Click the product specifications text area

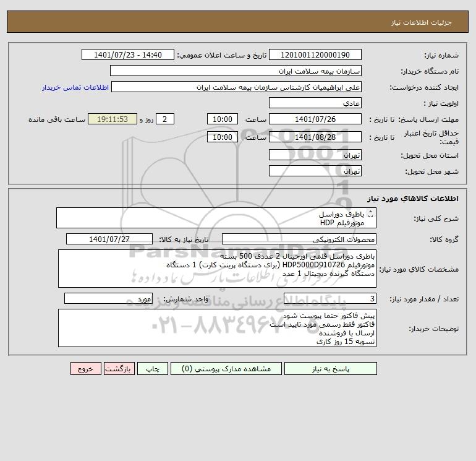pos(217,269)
